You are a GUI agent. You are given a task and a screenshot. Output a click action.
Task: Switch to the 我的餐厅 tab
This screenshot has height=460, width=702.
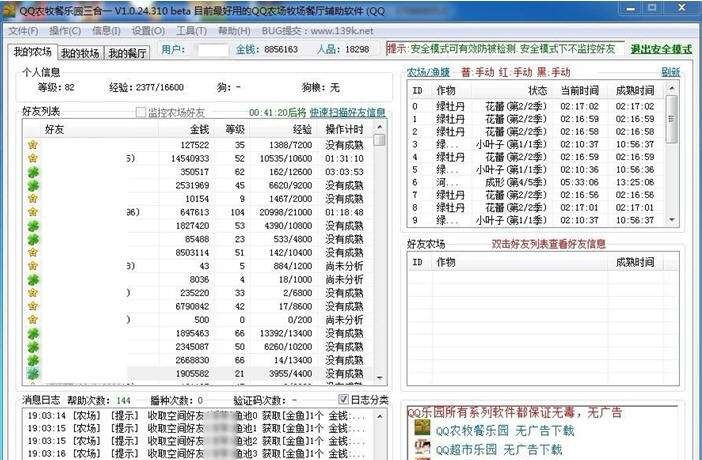128,53
